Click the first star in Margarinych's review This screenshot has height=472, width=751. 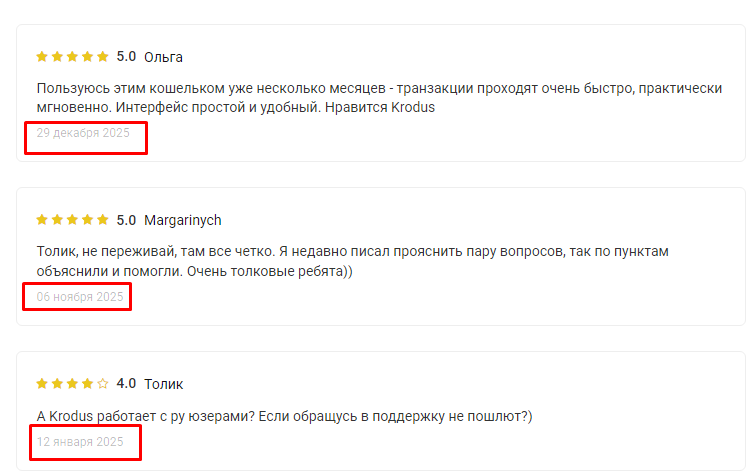coord(42,220)
